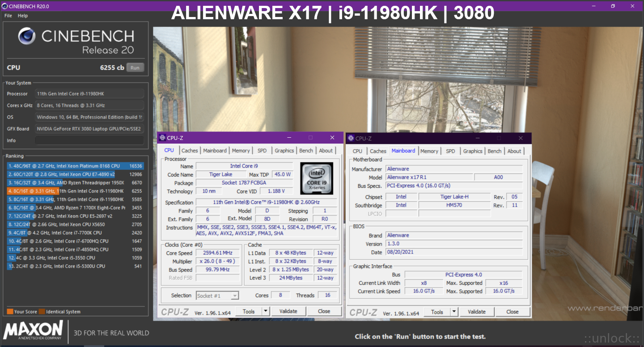The height and width of the screenshot is (347, 644).
Task: Switch to Mainboard tab in left CPU-Z
Action: point(215,151)
